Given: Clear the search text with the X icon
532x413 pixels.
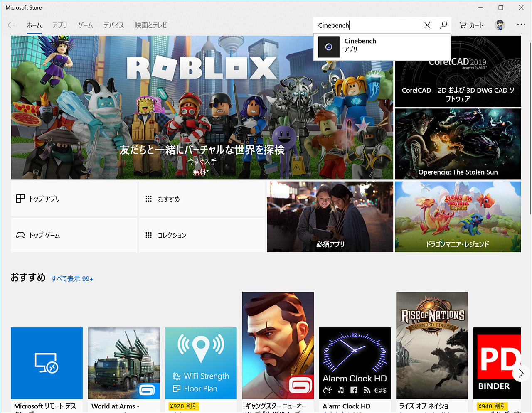Looking at the screenshot, I should pos(427,25).
